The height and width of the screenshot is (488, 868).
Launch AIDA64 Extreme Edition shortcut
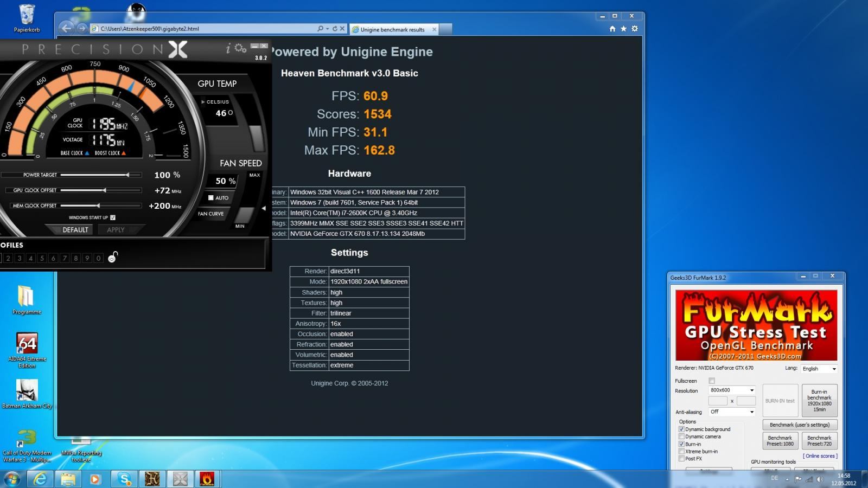[27, 350]
